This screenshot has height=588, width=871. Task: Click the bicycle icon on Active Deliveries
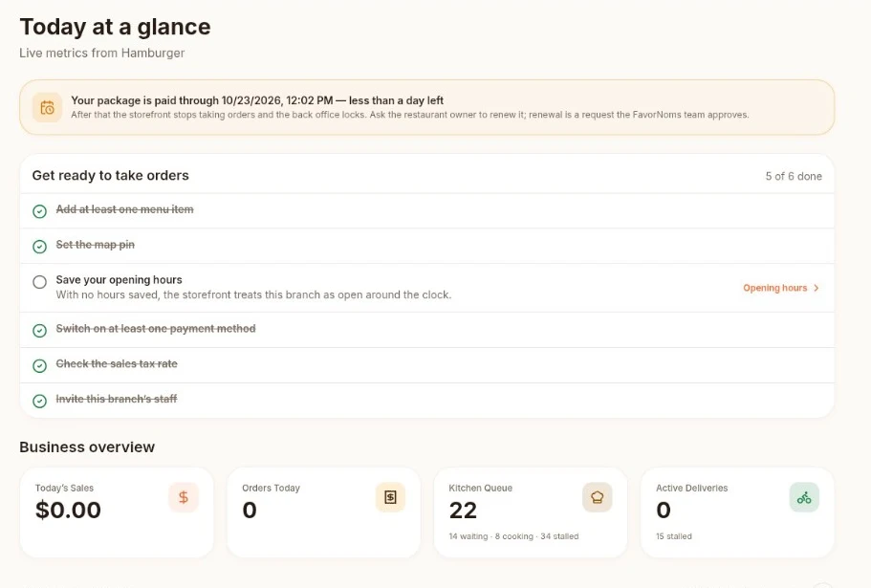click(x=804, y=497)
